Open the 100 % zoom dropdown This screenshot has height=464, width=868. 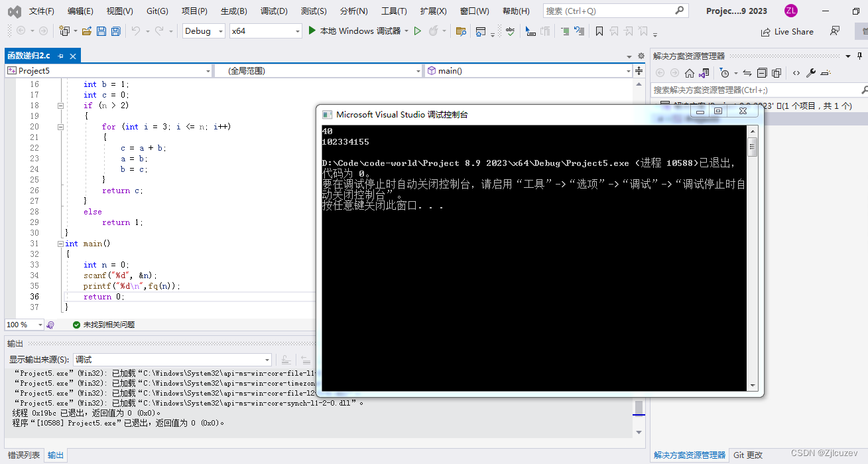point(24,325)
